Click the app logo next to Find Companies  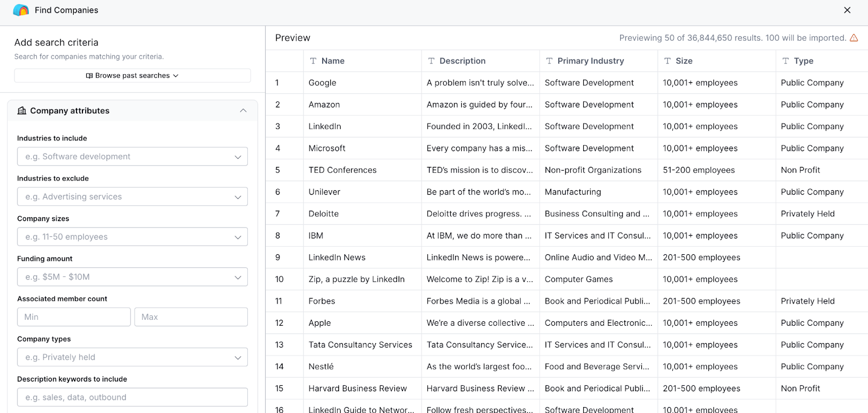coord(21,10)
